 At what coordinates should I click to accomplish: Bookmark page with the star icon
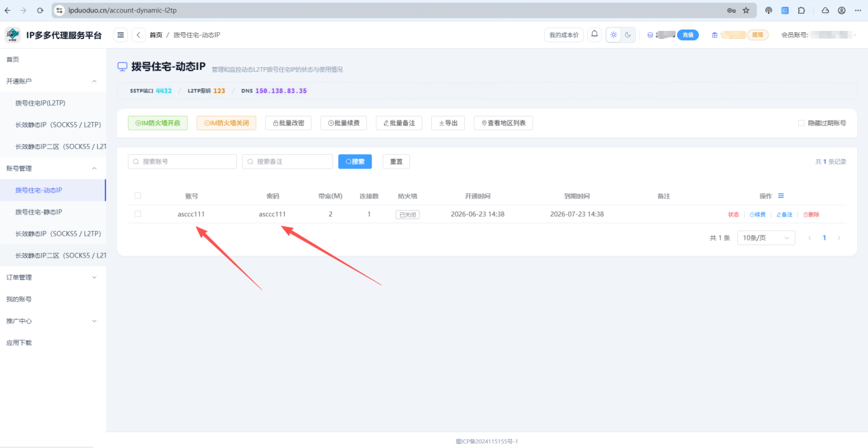pyautogui.click(x=746, y=10)
